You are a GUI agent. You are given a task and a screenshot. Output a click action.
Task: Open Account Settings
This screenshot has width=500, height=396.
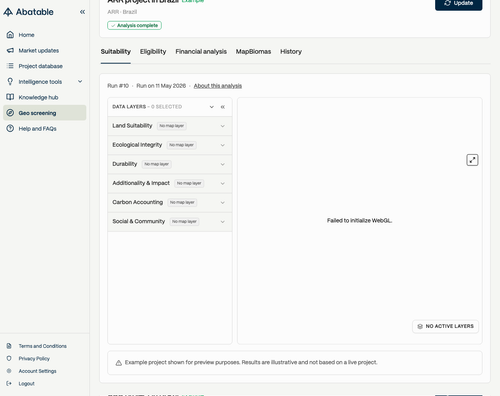click(37, 371)
